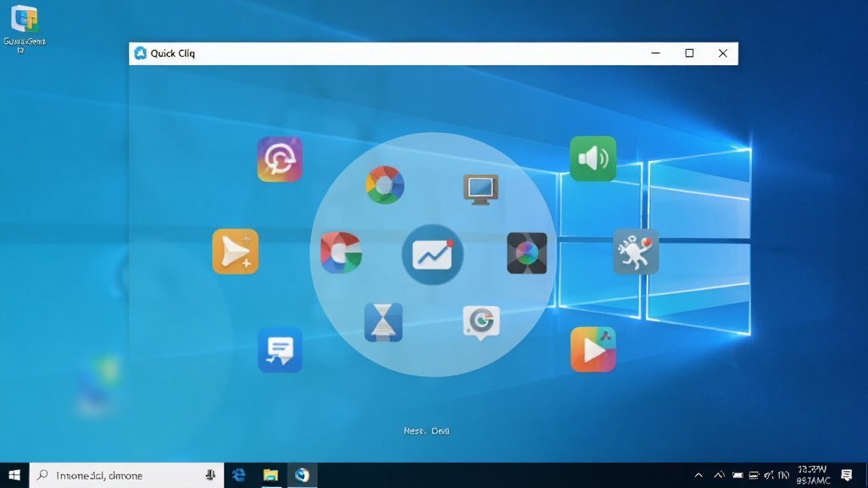The height and width of the screenshot is (488, 868).
Task: Activate the microphone in taskbar search
Action: (x=210, y=475)
